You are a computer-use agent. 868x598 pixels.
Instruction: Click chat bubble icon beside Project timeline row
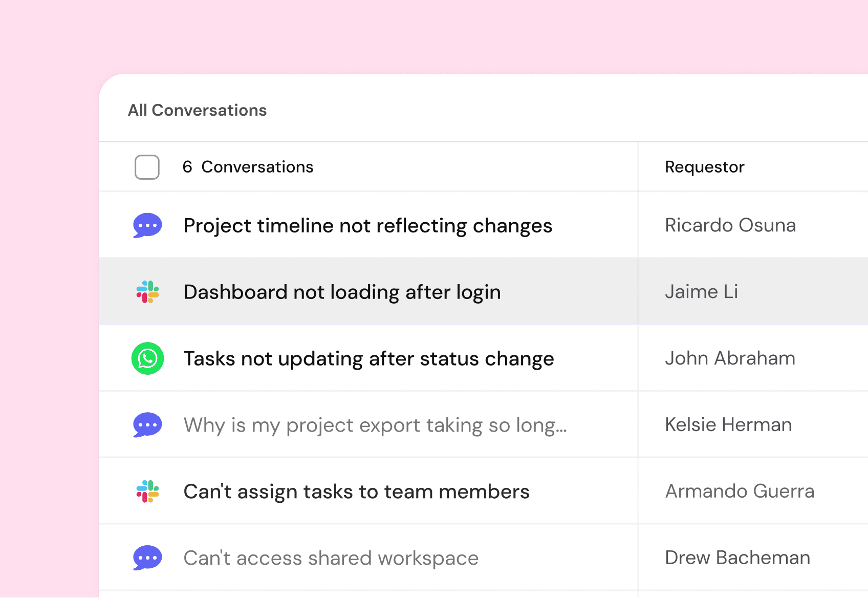(147, 225)
